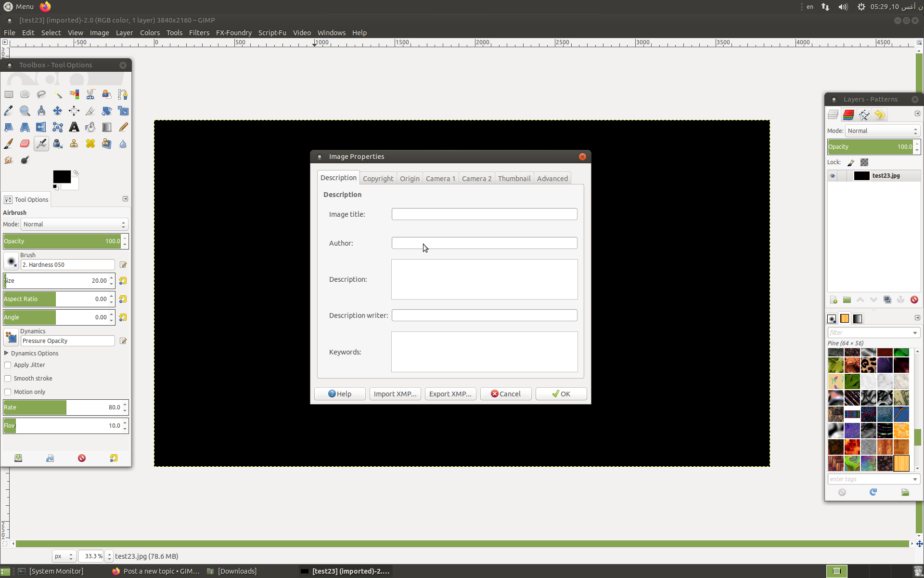Switch to the Copyright tab
924x578 pixels.
pyautogui.click(x=378, y=178)
